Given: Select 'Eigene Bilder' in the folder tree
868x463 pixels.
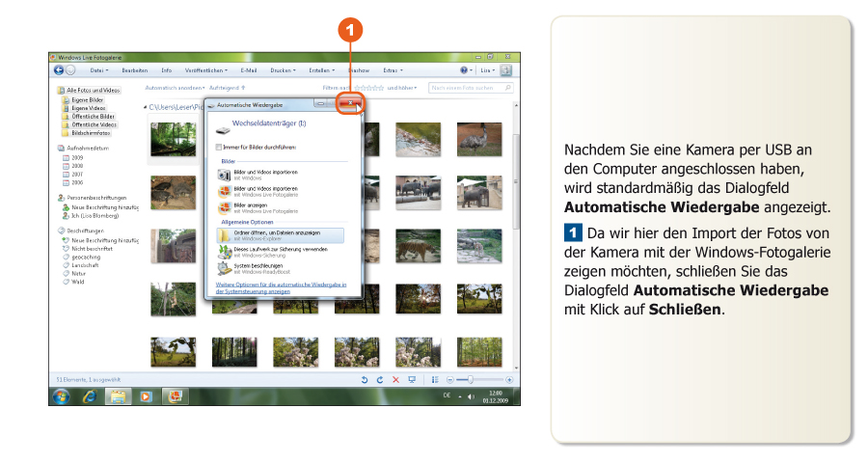Looking at the screenshot, I should click(x=87, y=99).
